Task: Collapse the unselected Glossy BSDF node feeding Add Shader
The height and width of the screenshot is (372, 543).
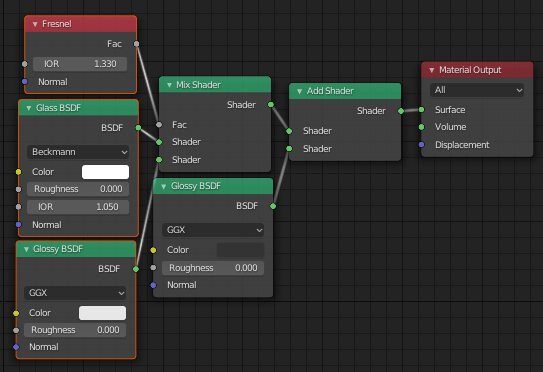Action: point(163,187)
